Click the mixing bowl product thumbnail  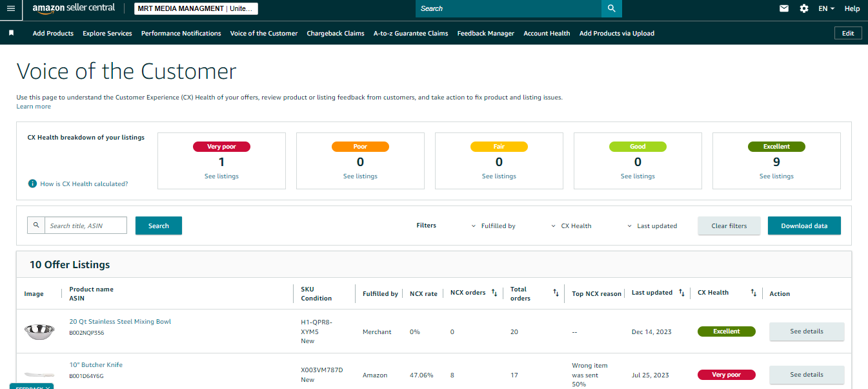(39, 331)
